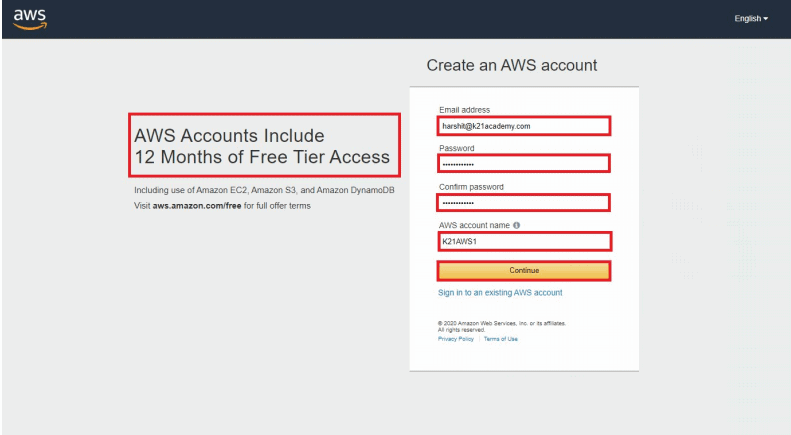Screen dimensions: 791x435
Task: Click the Email address label
Action: point(465,110)
